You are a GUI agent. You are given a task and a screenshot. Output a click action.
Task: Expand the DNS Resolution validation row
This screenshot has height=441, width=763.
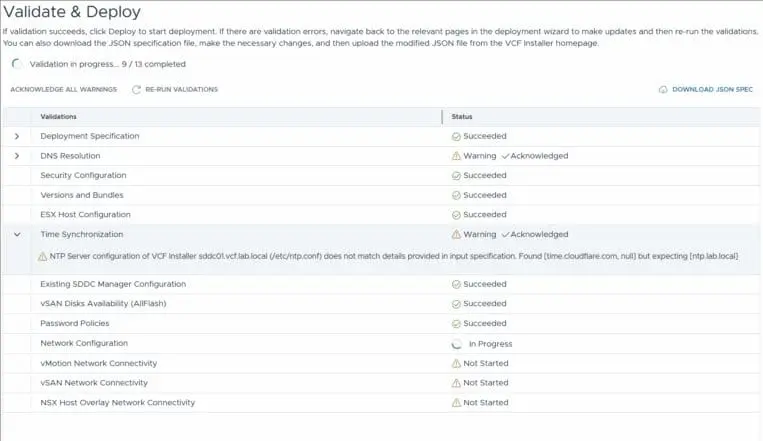[x=17, y=156]
